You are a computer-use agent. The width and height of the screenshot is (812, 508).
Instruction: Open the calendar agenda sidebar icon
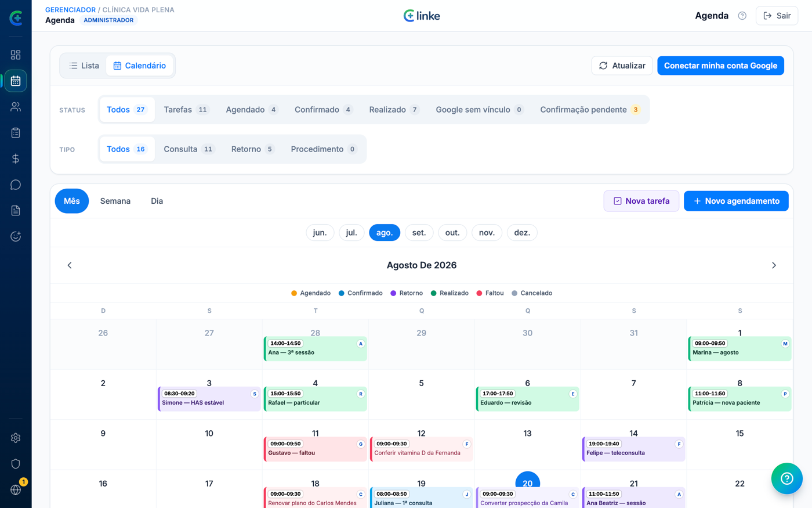tap(16, 81)
